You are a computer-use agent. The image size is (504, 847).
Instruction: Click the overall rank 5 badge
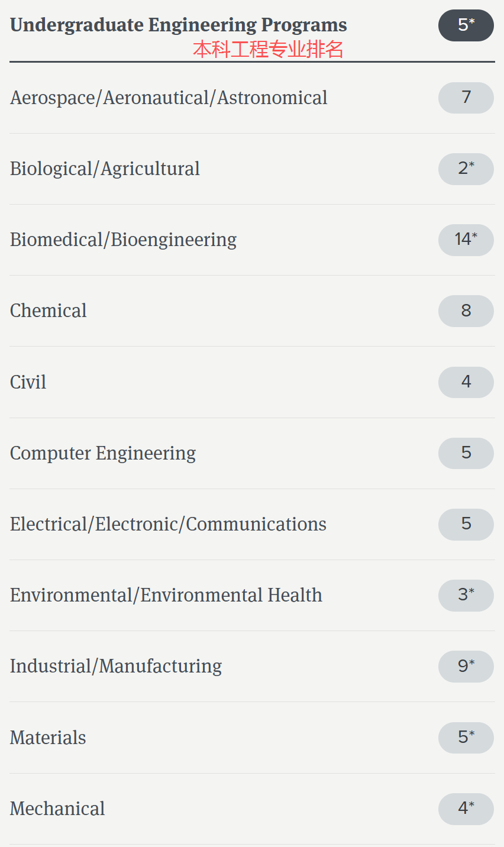point(466,25)
